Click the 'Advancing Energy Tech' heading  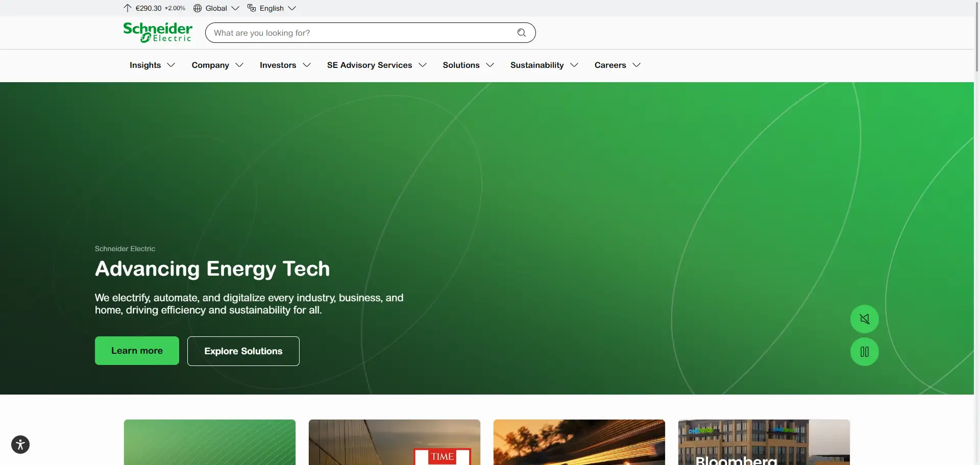click(x=212, y=269)
